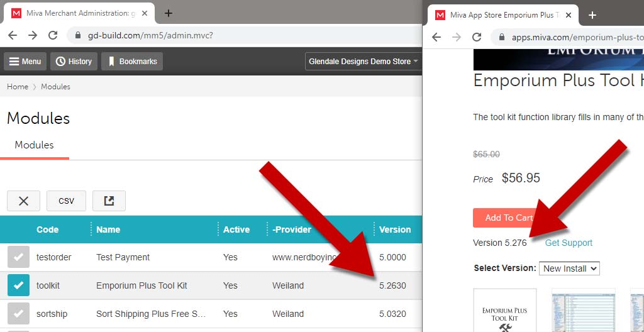Close the Miva Merchant Administration tab
The image size is (644, 332).
click(144, 13)
